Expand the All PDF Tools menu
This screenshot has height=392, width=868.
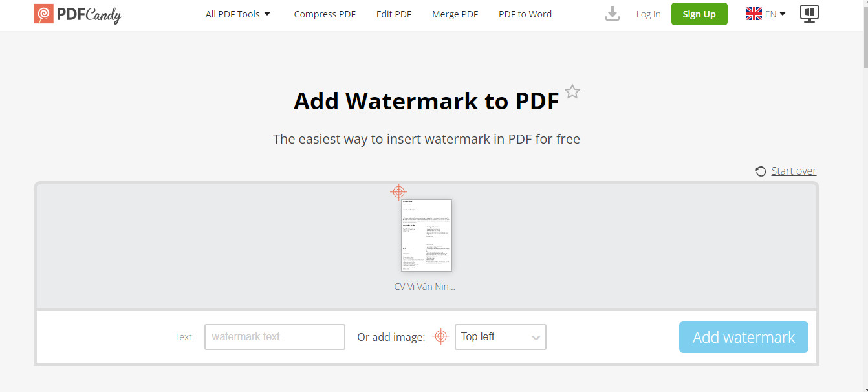238,14
